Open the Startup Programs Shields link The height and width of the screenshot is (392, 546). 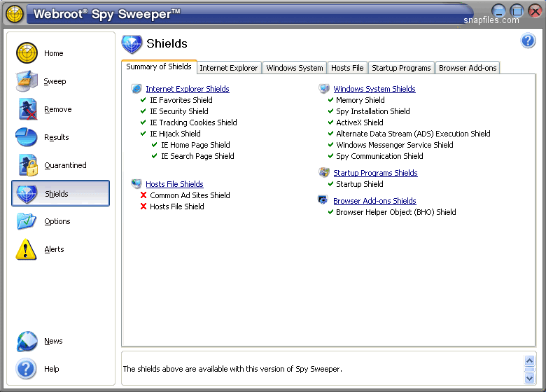(375, 173)
